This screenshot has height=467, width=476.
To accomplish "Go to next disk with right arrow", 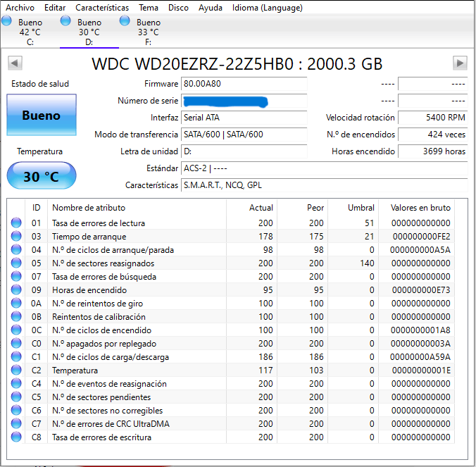I will click(460, 63).
